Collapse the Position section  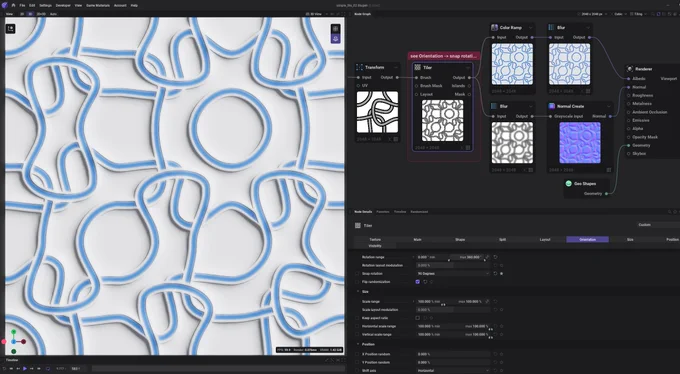[x=358, y=344]
